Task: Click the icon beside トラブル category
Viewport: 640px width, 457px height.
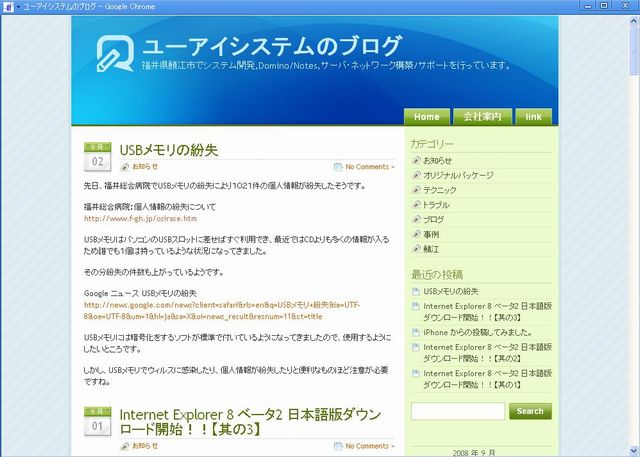Action: tap(416, 204)
